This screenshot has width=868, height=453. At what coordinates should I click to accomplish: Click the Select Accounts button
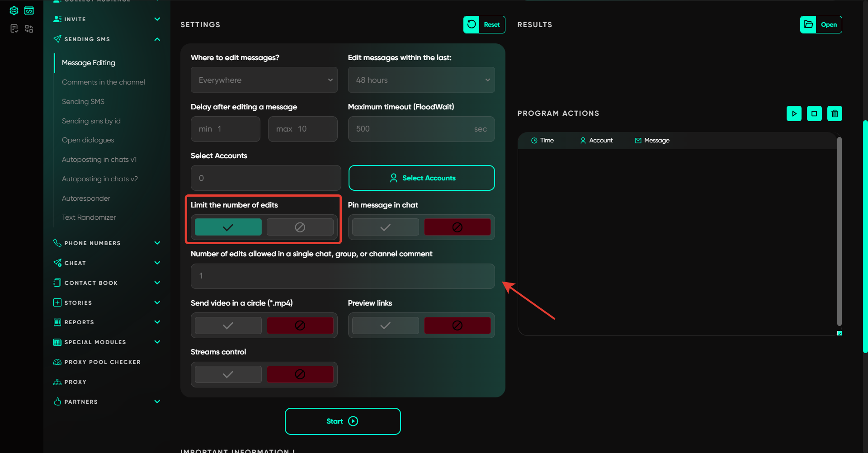point(421,178)
